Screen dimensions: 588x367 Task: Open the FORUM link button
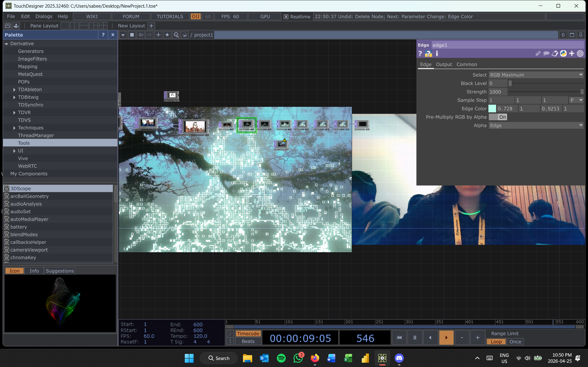pyautogui.click(x=131, y=17)
